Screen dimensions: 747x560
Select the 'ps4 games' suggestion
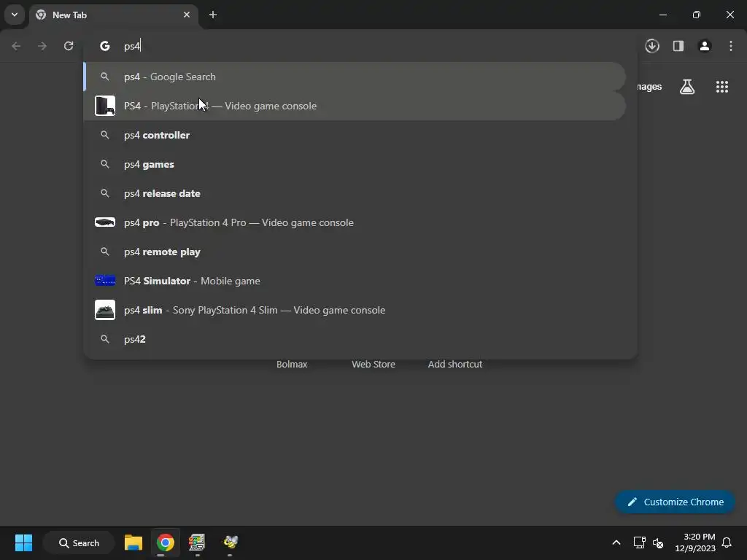(355, 164)
